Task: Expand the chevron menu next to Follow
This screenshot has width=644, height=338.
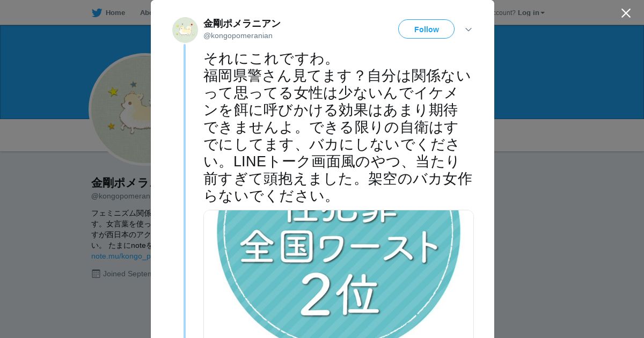Action: (468, 30)
